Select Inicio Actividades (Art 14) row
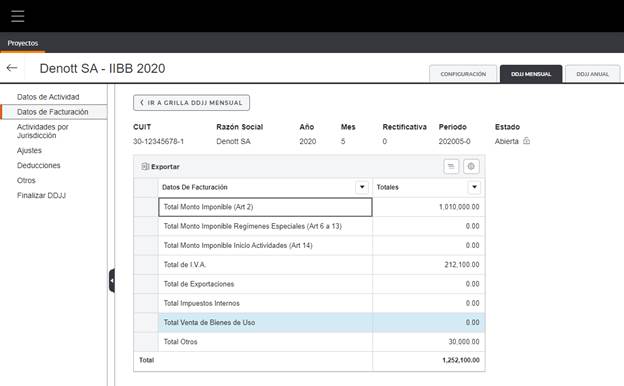The height and width of the screenshot is (386, 624). [310, 246]
